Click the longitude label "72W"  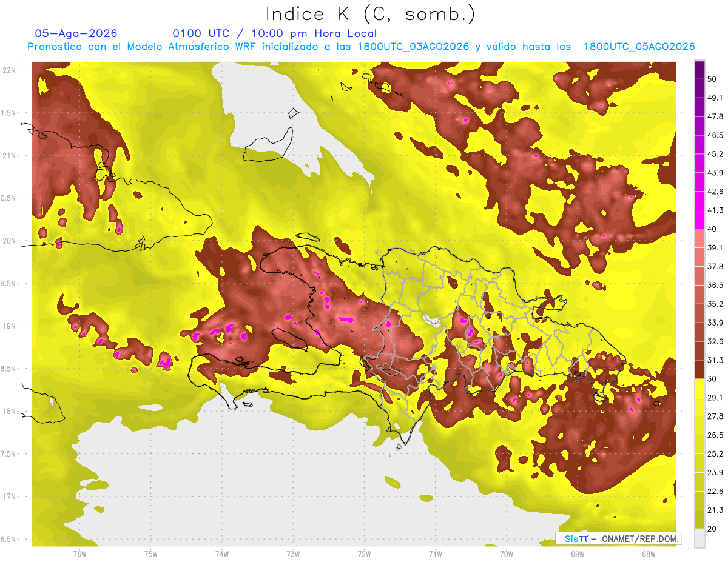[364, 554]
